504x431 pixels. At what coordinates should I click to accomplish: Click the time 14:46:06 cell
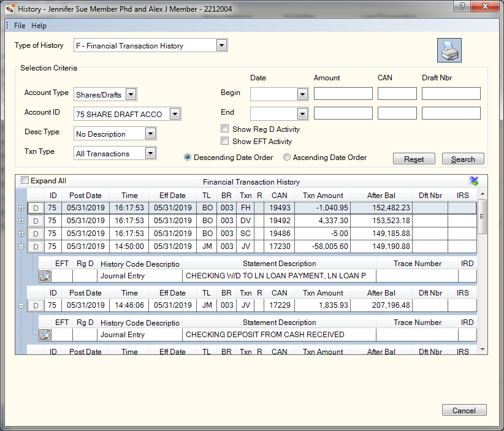(129, 305)
